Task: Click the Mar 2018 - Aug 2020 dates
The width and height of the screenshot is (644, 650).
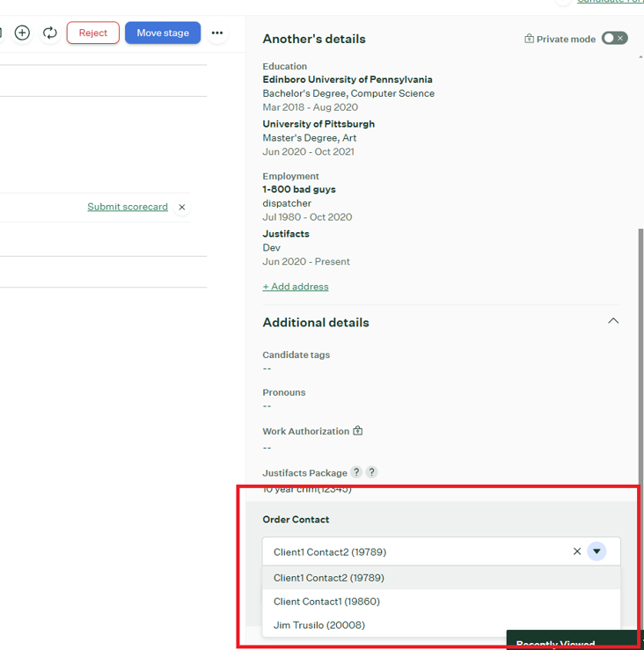Action: (311, 107)
